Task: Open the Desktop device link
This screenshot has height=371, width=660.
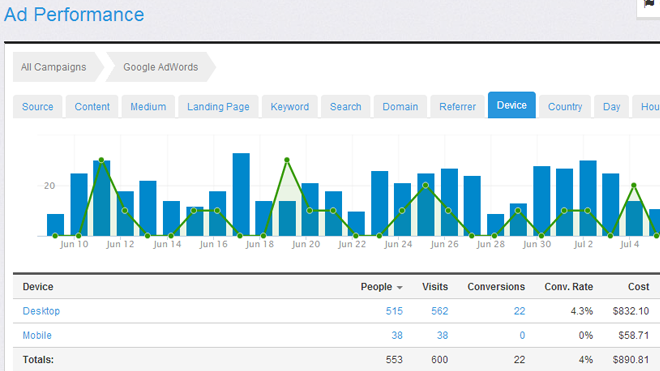Action: tap(41, 311)
